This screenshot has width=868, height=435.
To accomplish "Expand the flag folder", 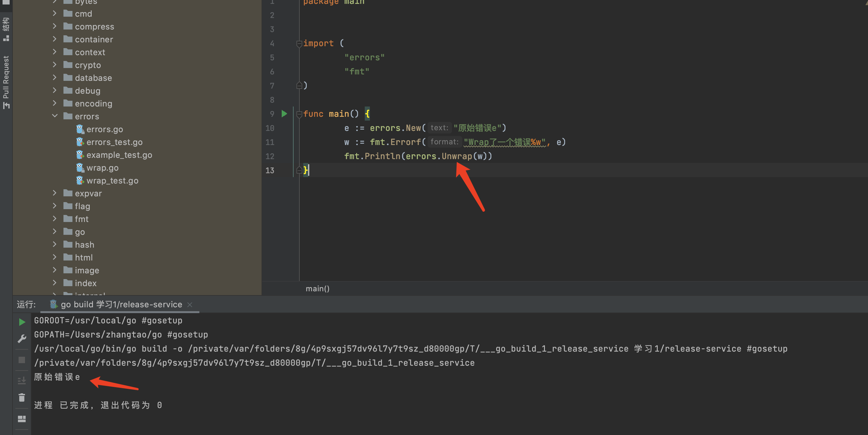I will [x=54, y=206].
